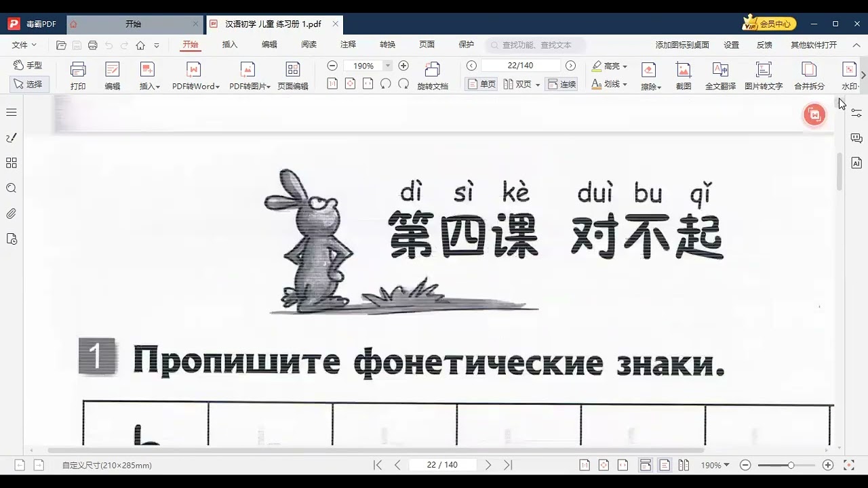Click the open file folder icon
This screenshot has width=868, height=488.
click(61, 45)
